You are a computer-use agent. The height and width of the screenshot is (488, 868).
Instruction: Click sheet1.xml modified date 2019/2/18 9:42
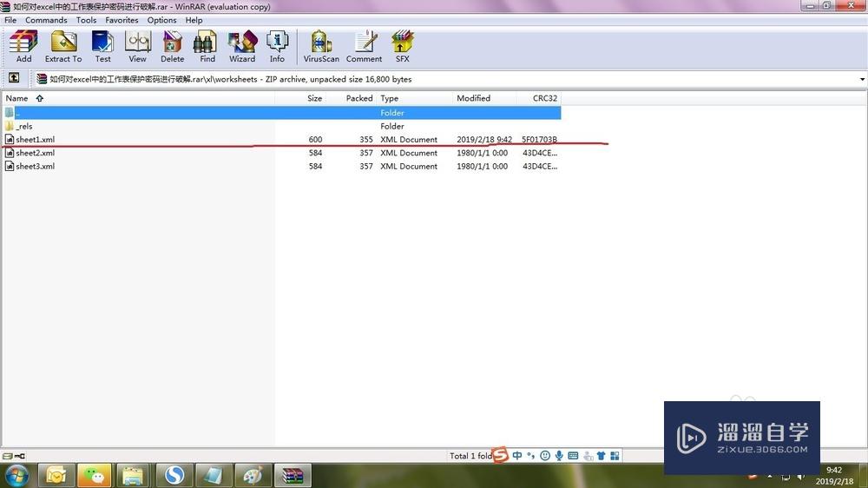click(483, 140)
